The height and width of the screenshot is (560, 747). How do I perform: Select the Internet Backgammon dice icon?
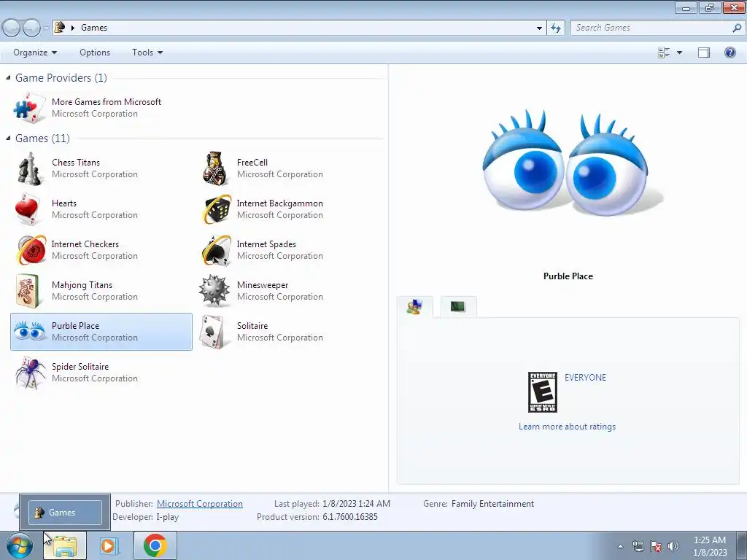(216, 209)
